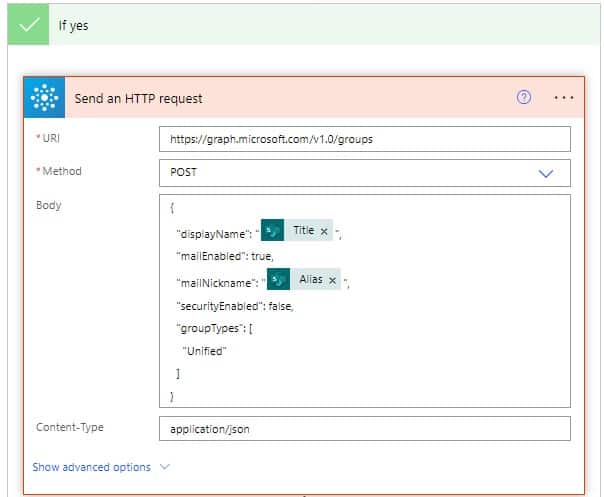Open the three-dot action menu
This screenshot has width=604, height=497.
pyautogui.click(x=564, y=97)
